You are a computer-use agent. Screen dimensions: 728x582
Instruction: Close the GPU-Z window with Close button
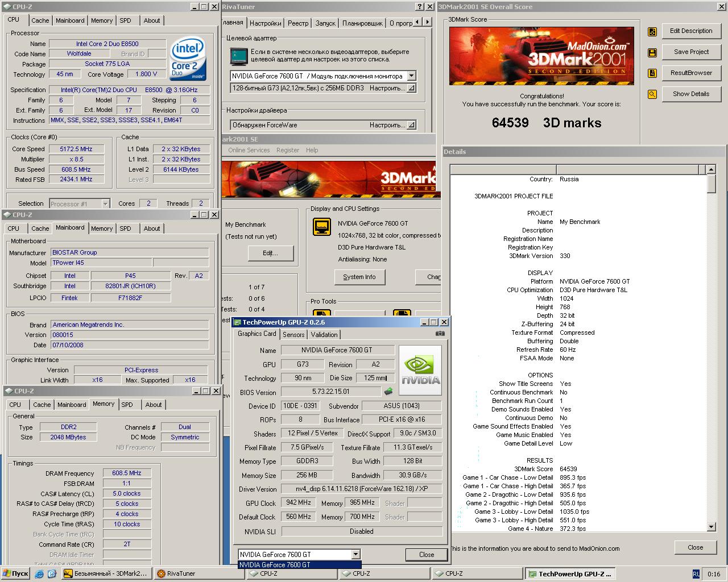pyautogui.click(x=427, y=555)
